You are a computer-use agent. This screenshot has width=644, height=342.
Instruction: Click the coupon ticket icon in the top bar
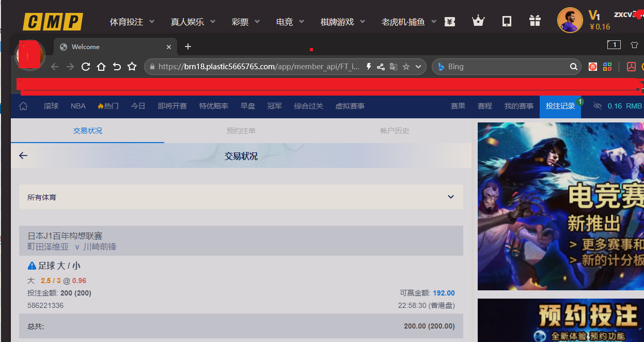pyautogui.click(x=449, y=21)
